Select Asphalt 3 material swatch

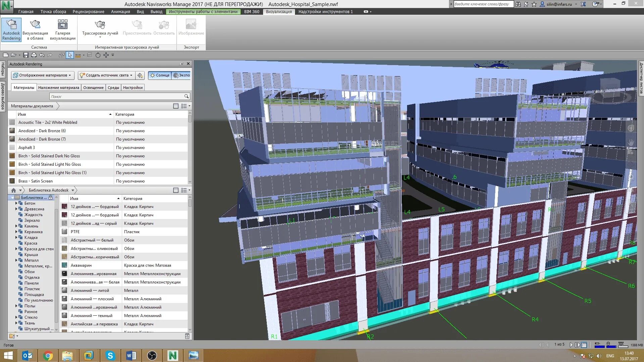tap(12, 148)
